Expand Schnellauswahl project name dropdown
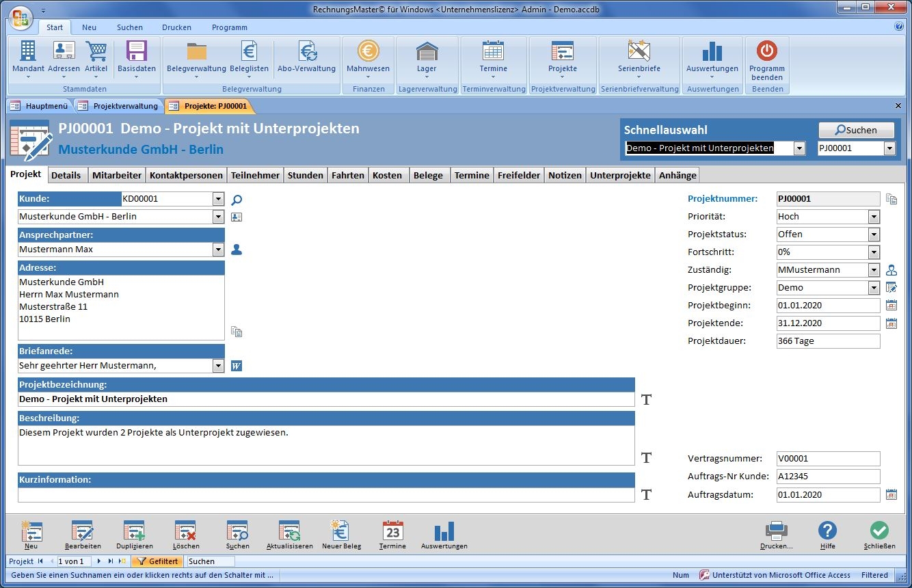Viewport: 912px width, 588px height. click(799, 148)
